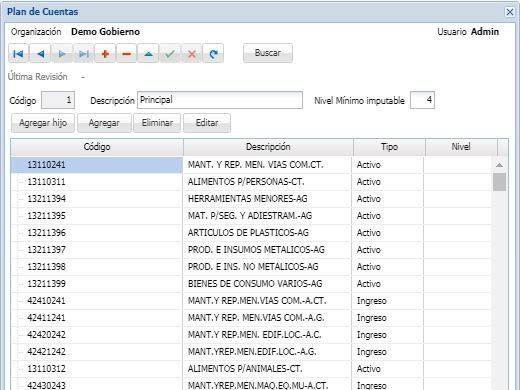Add a new record with the plus icon
This screenshot has width=520, height=390.
tap(105, 53)
